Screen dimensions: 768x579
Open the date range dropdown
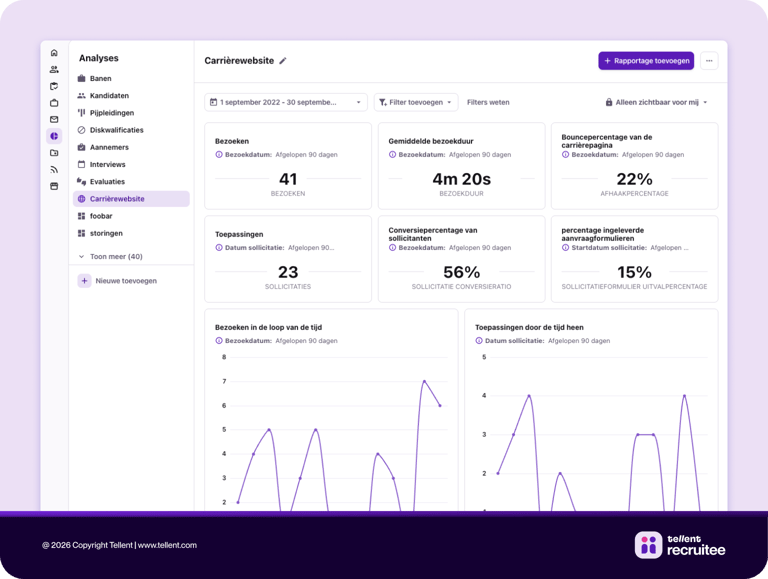285,102
